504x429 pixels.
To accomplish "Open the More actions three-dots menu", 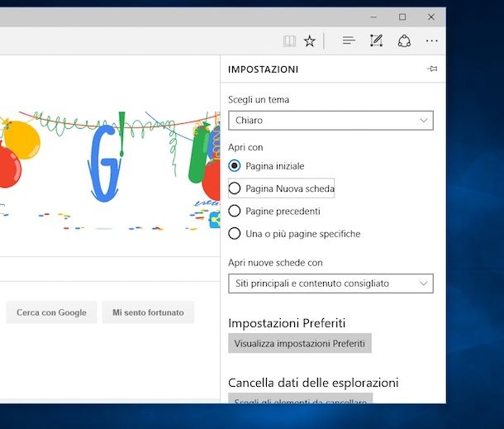I will point(431,41).
